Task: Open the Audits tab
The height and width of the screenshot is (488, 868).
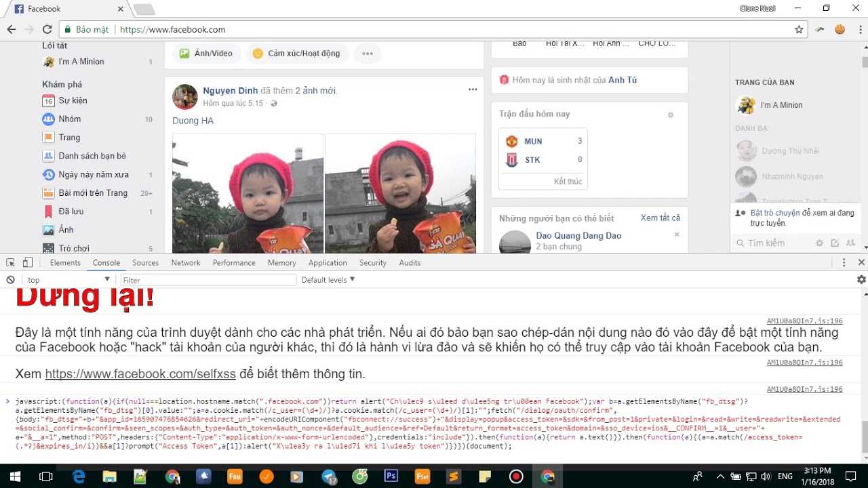Action: [410, 263]
